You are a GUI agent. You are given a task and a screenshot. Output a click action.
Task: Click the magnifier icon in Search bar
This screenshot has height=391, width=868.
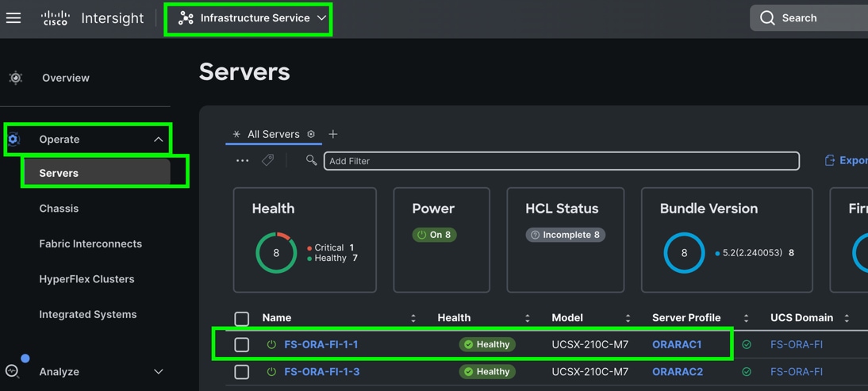(x=767, y=18)
